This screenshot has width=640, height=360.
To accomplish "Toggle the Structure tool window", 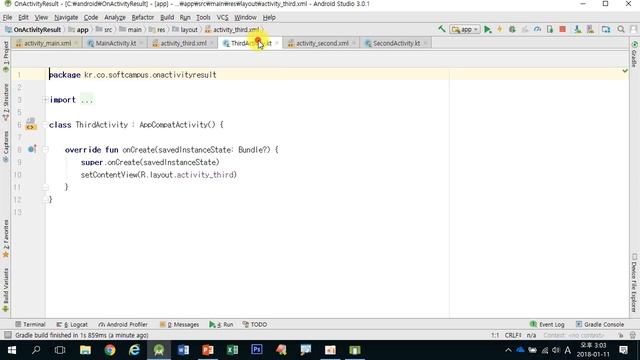I will click(x=6, y=102).
